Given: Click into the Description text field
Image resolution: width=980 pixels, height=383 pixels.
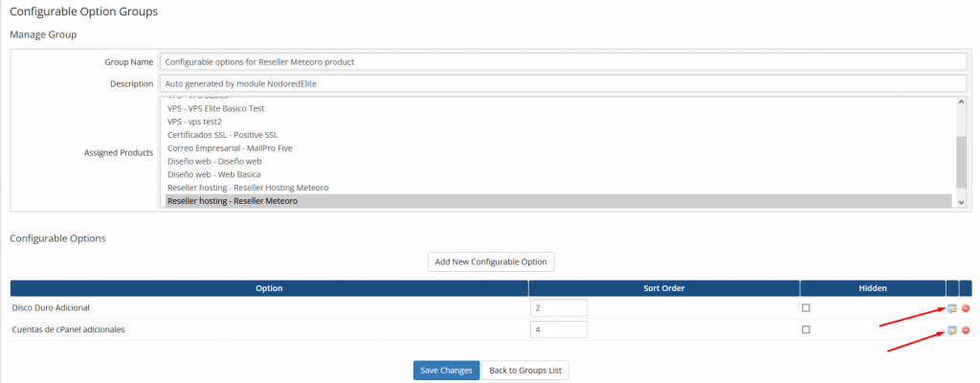Looking at the screenshot, I should point(563,83).
